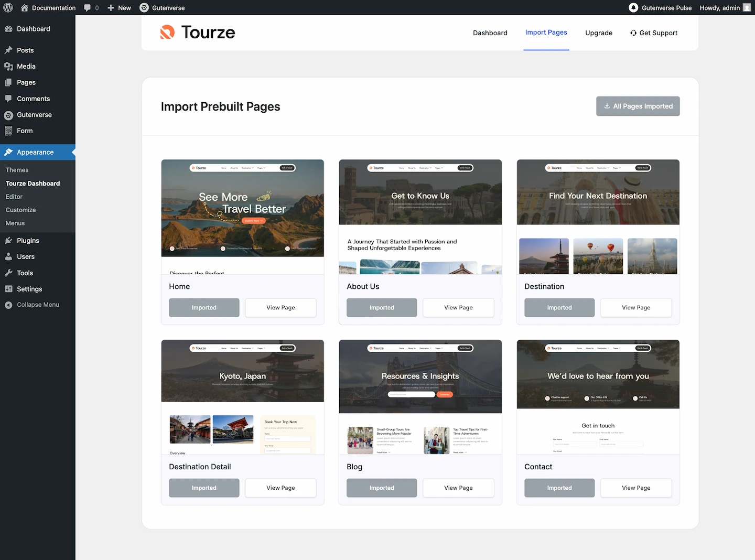Click the admin avatar in top right
Viewport: 755px width, 560px height.
pyautogui.click(x=747, y=8)
